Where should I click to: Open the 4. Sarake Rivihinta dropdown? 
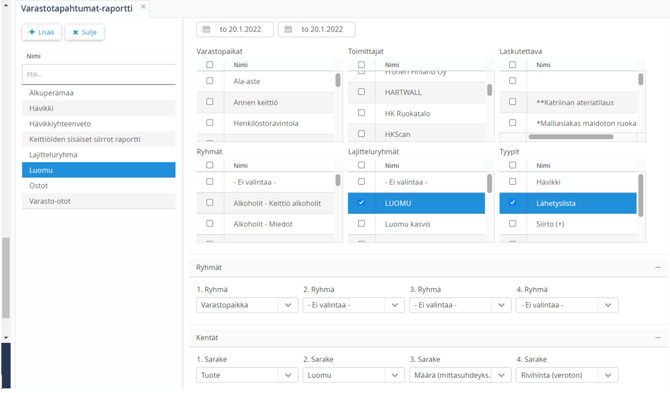pos(567,375)
